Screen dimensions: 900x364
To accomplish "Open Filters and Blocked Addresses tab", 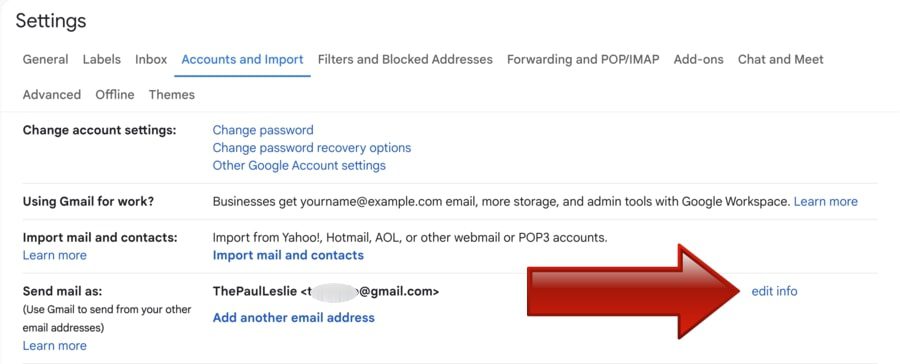I will pyautogui.click(x=405, y=60).
